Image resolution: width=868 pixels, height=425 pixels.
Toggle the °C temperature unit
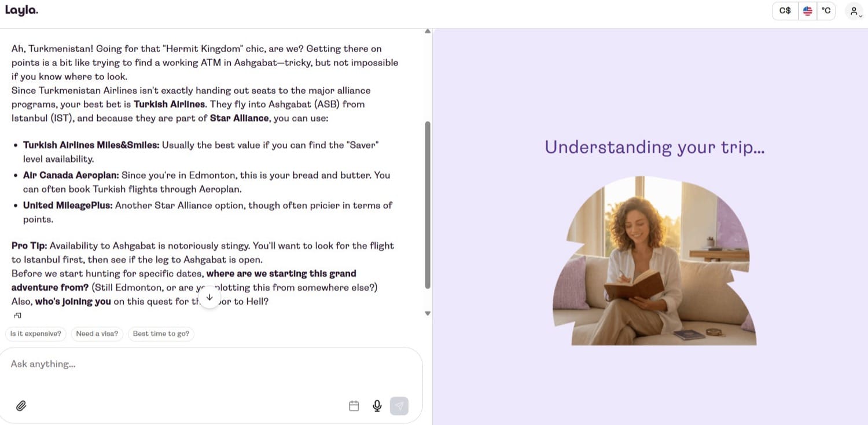click(x=826, y=11)
